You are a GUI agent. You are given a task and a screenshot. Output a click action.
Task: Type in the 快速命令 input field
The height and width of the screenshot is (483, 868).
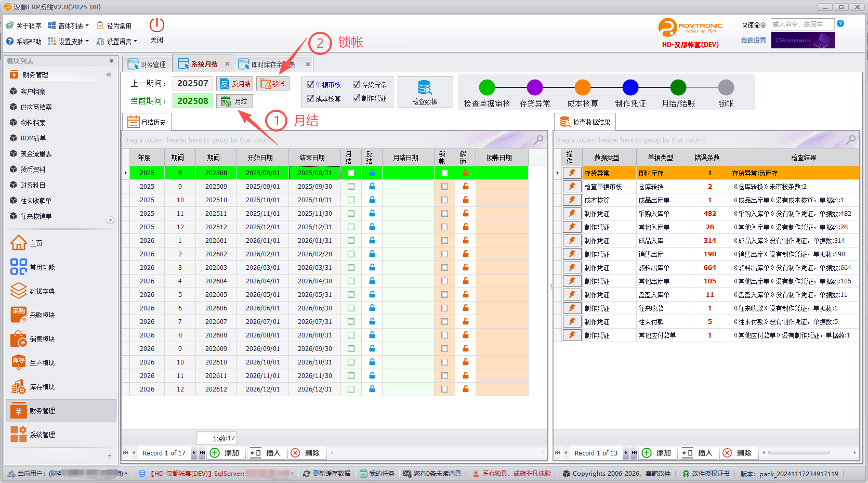coord(801,24)
